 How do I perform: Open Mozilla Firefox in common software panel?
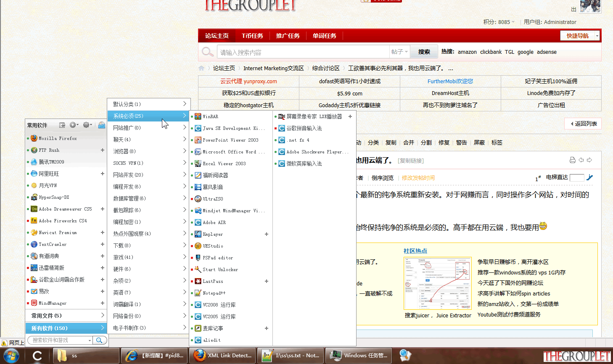click(x=53, y=138)
